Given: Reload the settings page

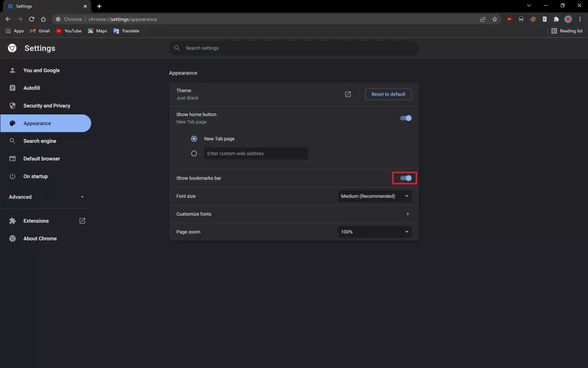Looking at the screenshot, I should point(32,19).
